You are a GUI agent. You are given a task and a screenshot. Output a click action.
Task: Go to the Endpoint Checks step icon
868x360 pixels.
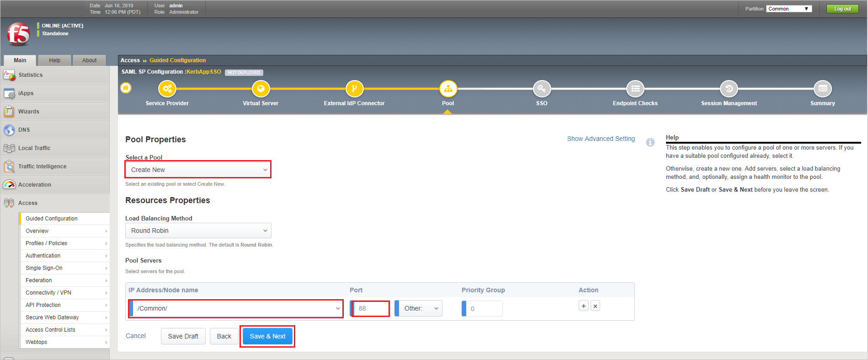[635, 89]
